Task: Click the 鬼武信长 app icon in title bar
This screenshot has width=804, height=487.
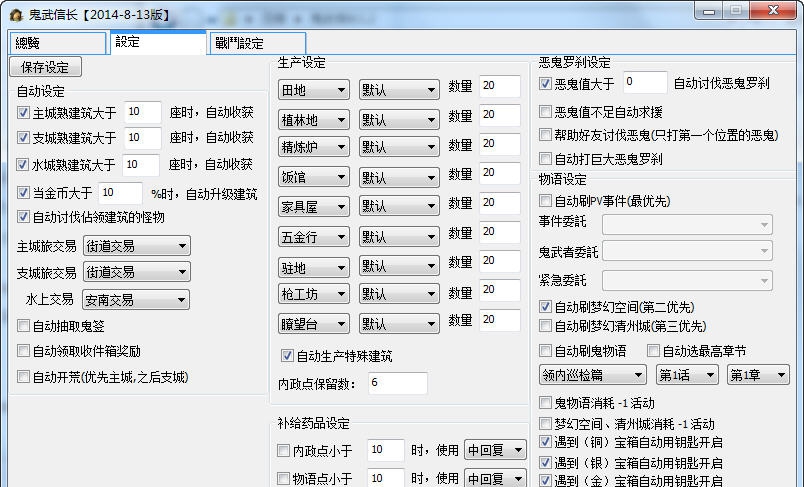Action: coord(16,15)
